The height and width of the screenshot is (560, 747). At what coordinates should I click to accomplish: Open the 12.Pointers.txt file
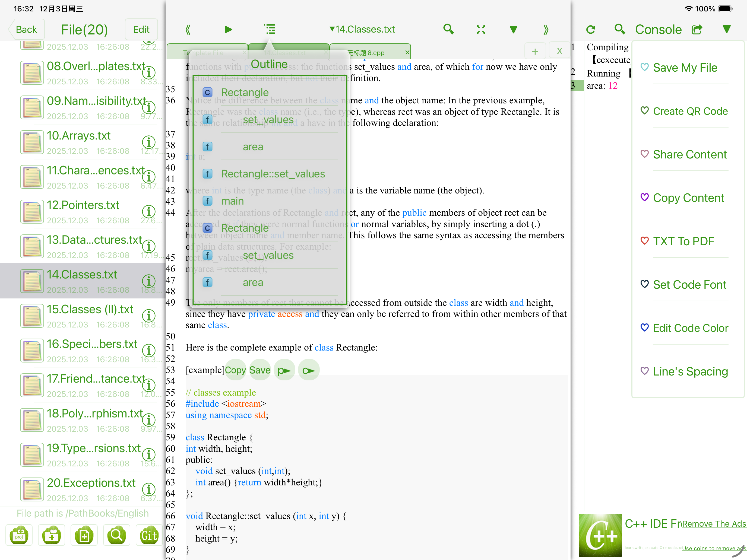(83, 205)
